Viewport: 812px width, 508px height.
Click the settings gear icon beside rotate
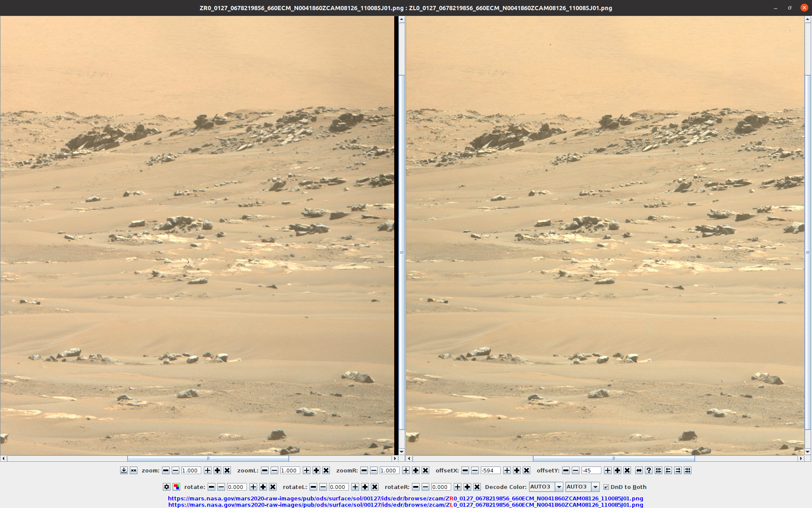167,487
